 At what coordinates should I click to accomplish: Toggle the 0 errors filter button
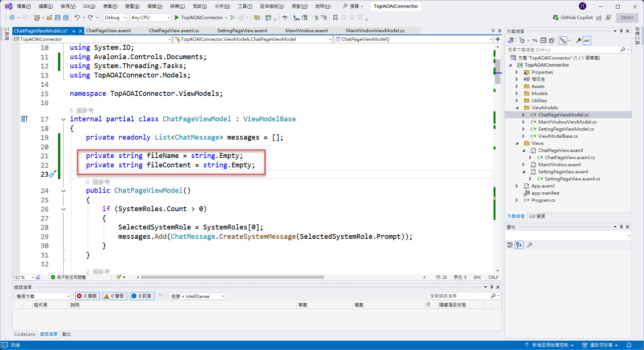click(x=87, y=296)
